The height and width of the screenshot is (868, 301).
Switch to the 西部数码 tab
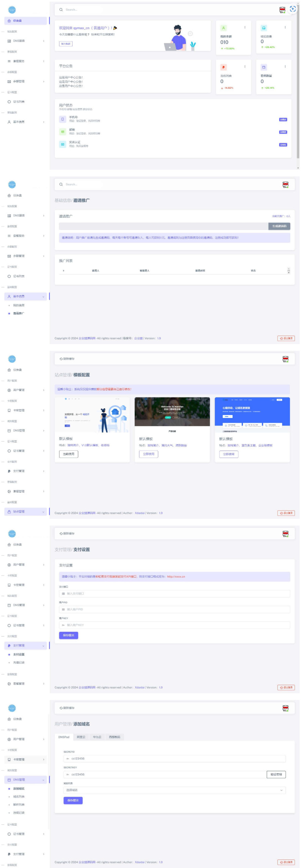(115, 737)
